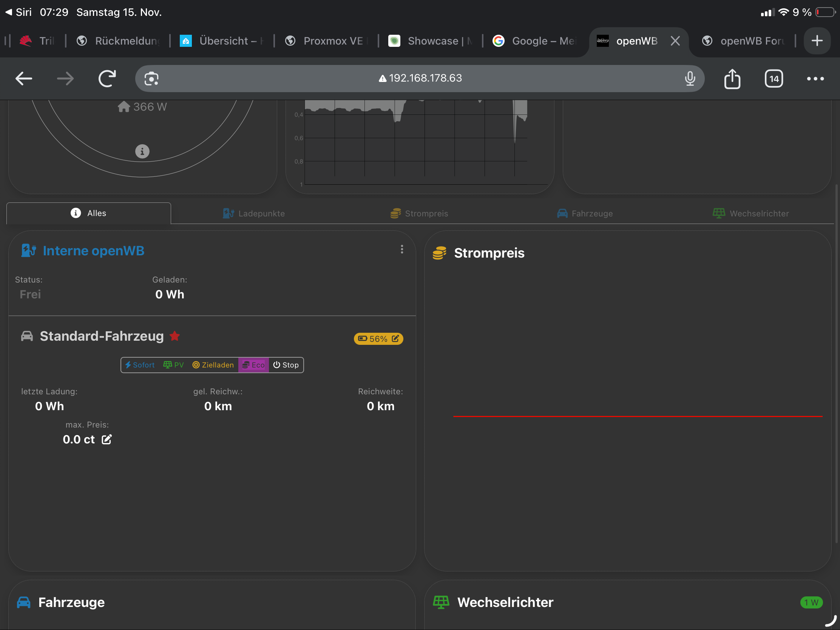Tap the microphone icon in address bar
The height and width of the screenshot is (630, 840).
click(690, 79)
